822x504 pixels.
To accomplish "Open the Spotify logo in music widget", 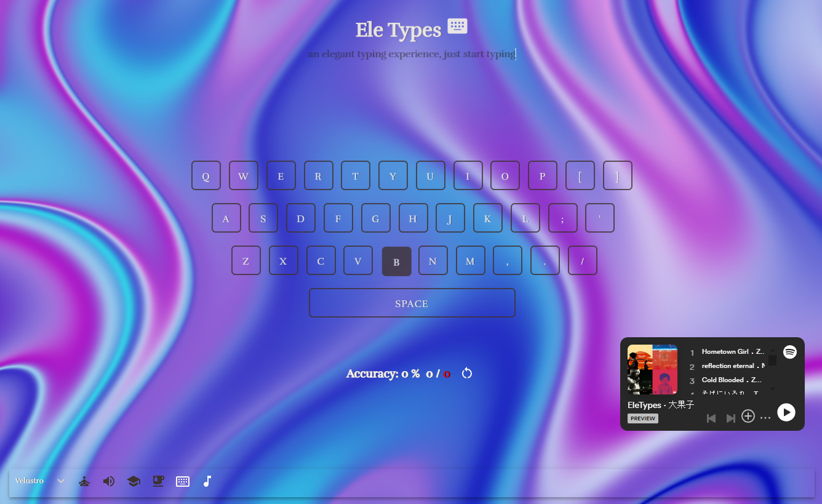I will 790,352.
